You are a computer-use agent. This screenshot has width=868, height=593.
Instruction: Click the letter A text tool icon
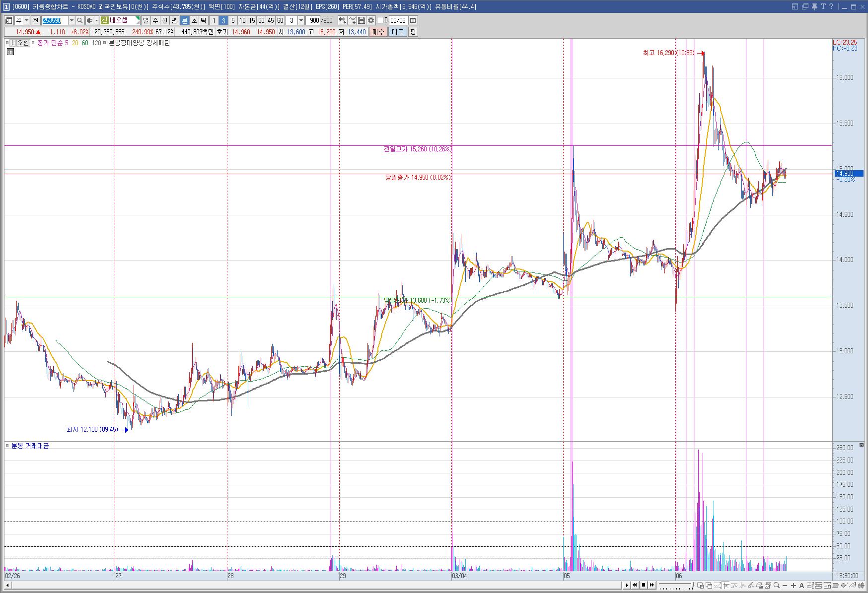pos(801,586)
